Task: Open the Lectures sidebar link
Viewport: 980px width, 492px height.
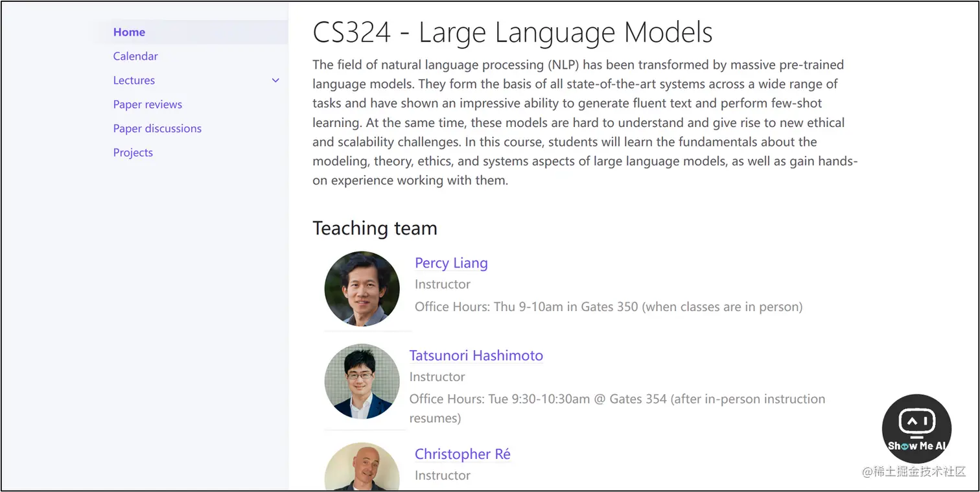Action: pos(134,80)
